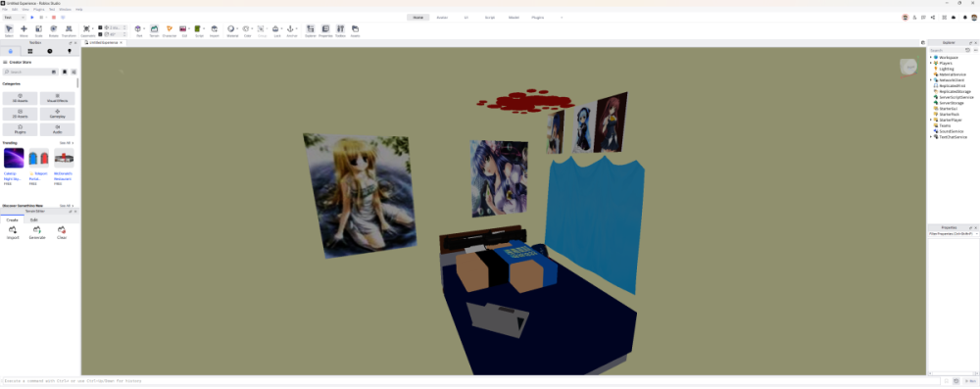Switch to the Edit tab in Terrain Editor

[33, 220]
